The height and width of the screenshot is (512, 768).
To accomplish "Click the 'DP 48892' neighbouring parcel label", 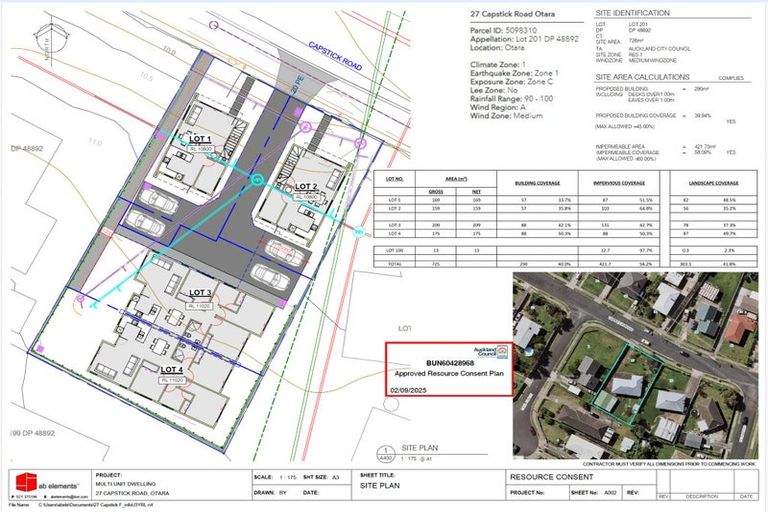I will [x=27, y=148].
